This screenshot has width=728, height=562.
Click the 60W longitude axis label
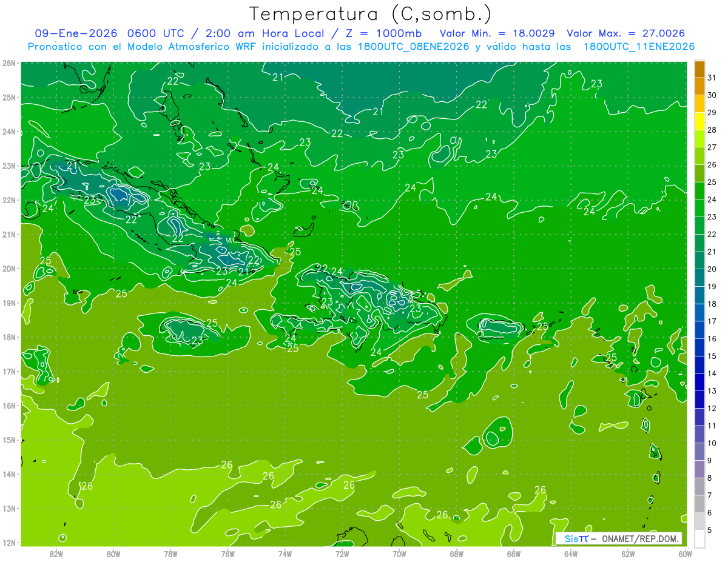tap(684, 554)
